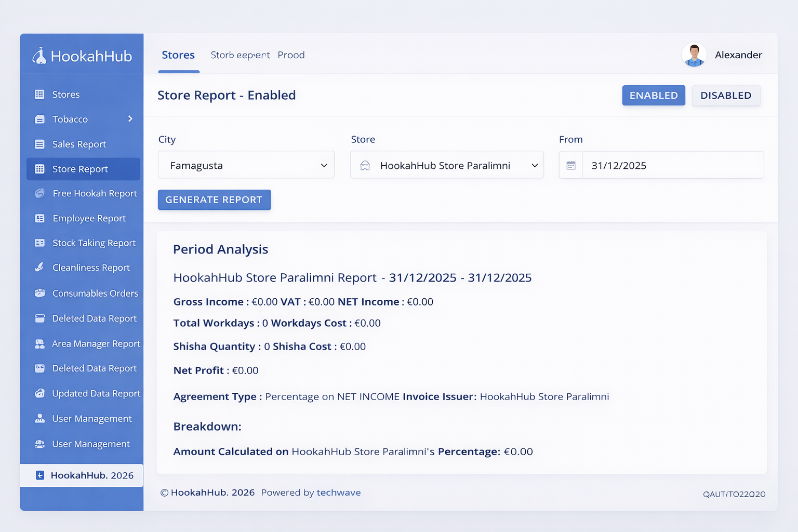Select the Prood tab
The width and height of the screenshot is (798, 532).
[291, 55]
